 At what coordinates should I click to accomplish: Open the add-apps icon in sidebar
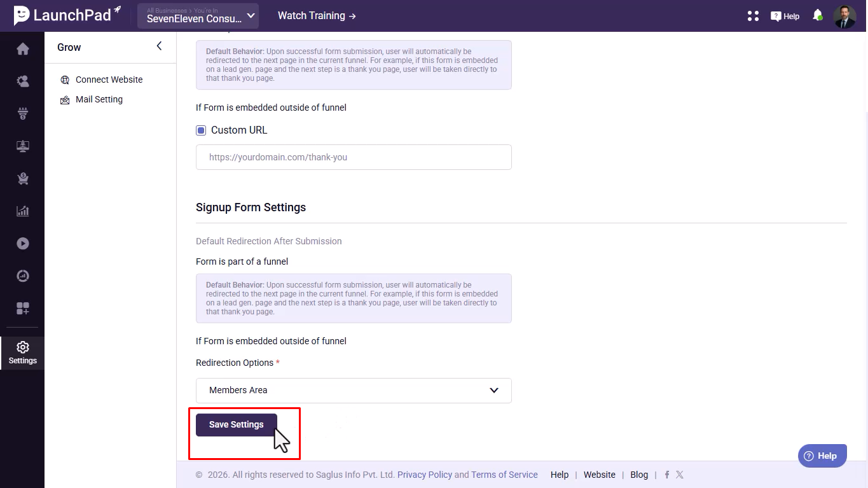click(x=23, y=309)
